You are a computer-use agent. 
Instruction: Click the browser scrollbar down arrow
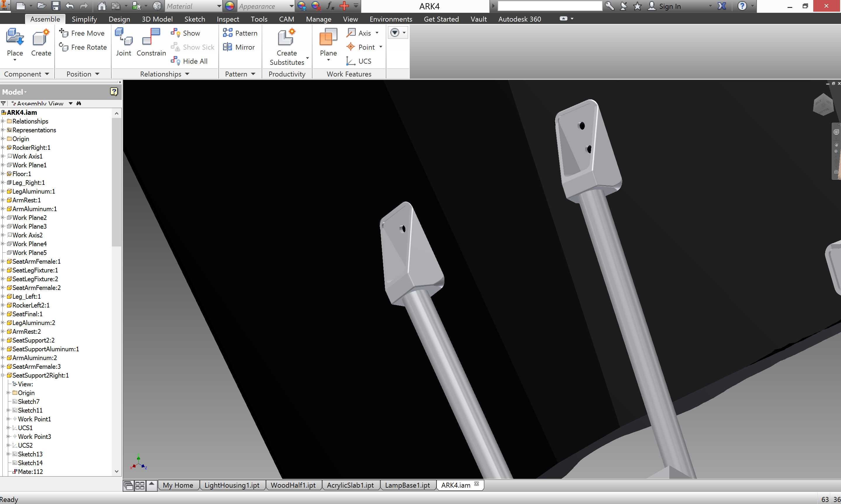(x=117, y=471)
